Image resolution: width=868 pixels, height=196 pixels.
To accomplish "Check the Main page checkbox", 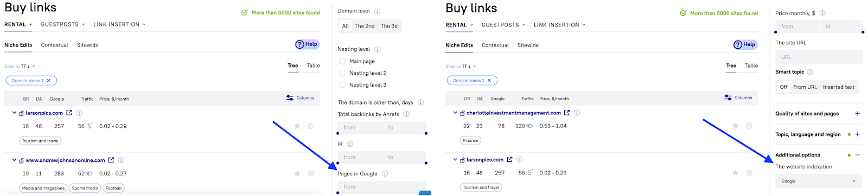I will tap(342, 61).
